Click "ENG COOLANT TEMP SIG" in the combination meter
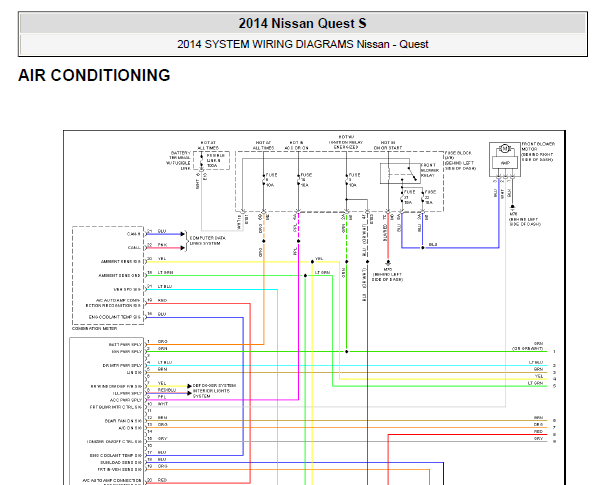The height and width of the screenshot is (485, 602). [x=114, y=317]
